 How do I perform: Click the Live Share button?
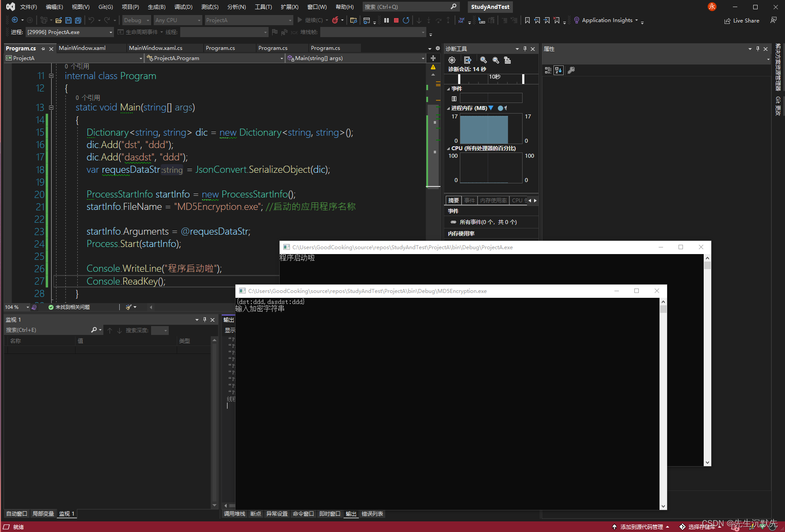(x=742, y=21)
